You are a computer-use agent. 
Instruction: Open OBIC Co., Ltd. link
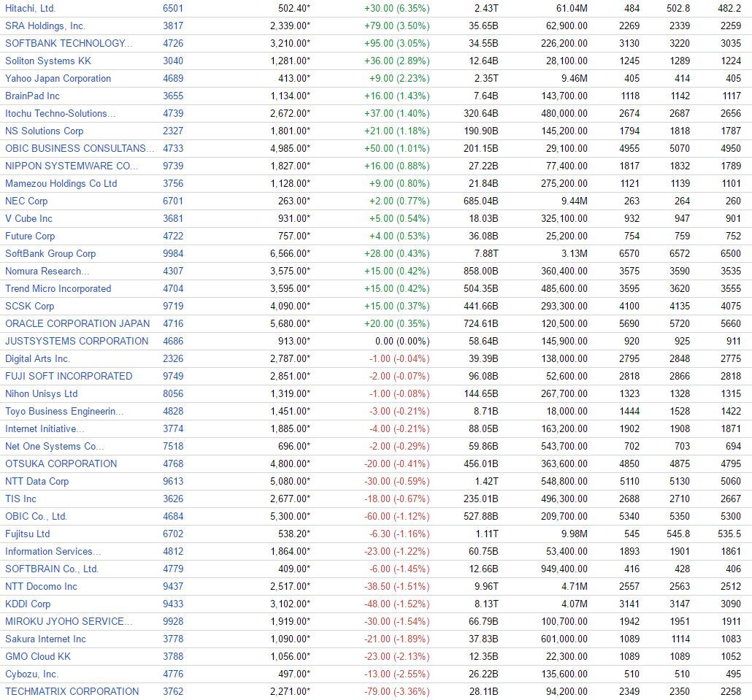(36, 516)
